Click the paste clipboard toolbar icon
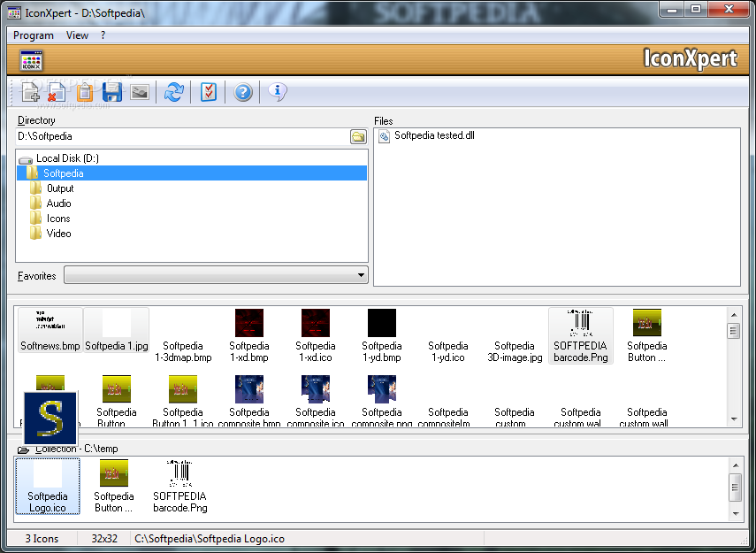The width and height of the screenshot is (756, 553). [85, 91]
